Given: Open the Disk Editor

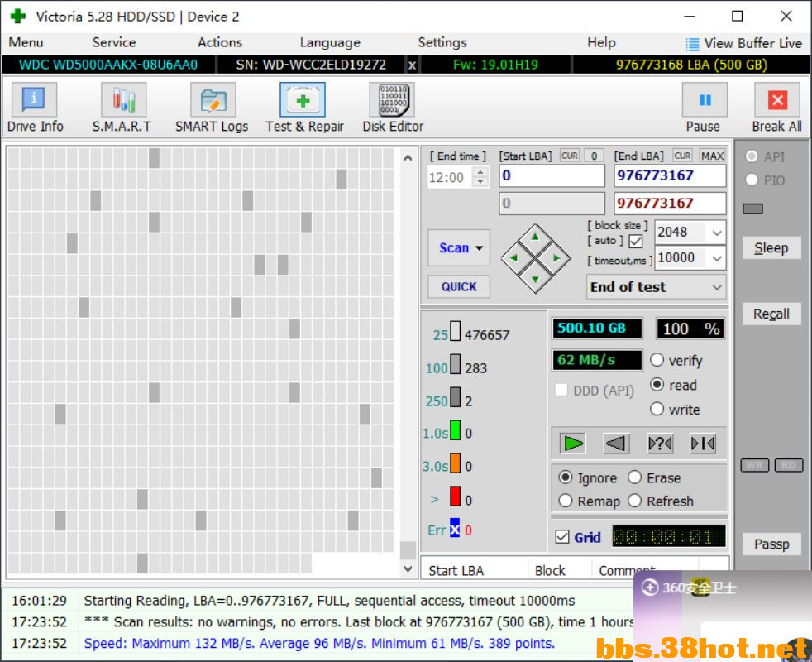Looking at the screenshot, I should (x=393, y=108).
